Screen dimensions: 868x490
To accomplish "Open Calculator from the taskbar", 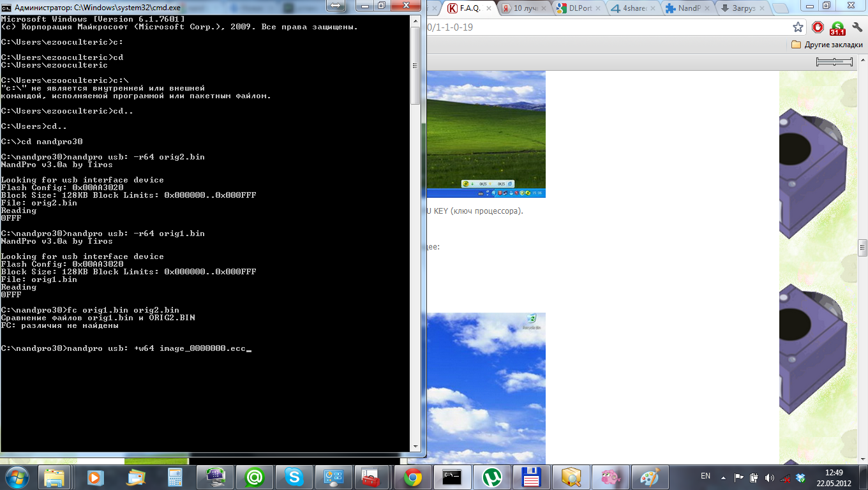I will pyautogui.click(x=175, y=477).
